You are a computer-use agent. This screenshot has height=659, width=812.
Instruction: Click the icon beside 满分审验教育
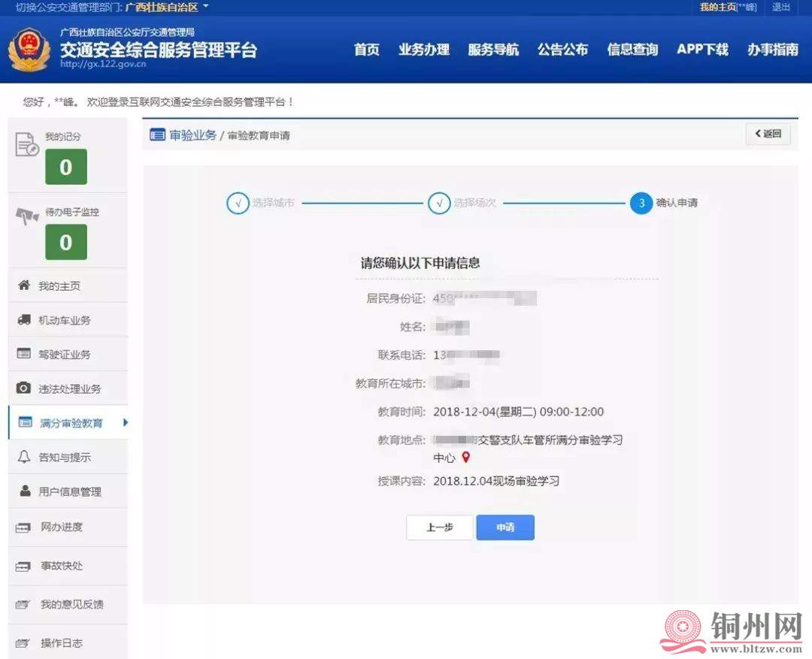(x=26, y=422)
